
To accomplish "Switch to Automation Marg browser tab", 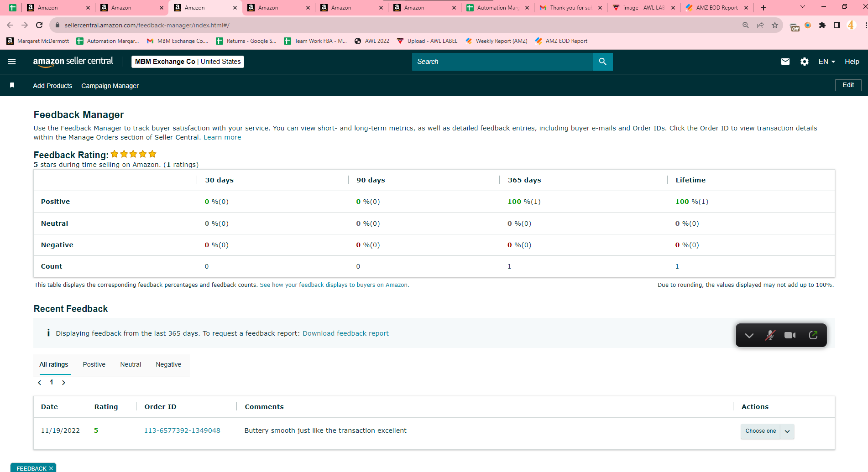I will (497, 8).
